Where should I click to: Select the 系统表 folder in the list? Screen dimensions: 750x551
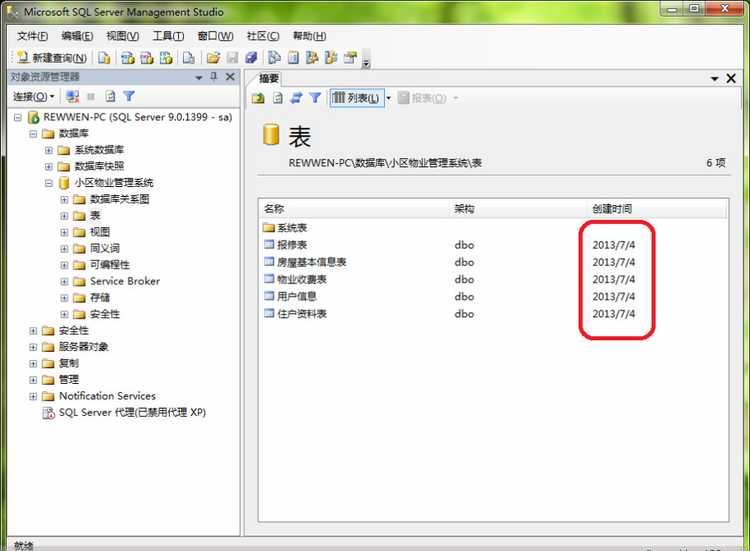[286, 228]
